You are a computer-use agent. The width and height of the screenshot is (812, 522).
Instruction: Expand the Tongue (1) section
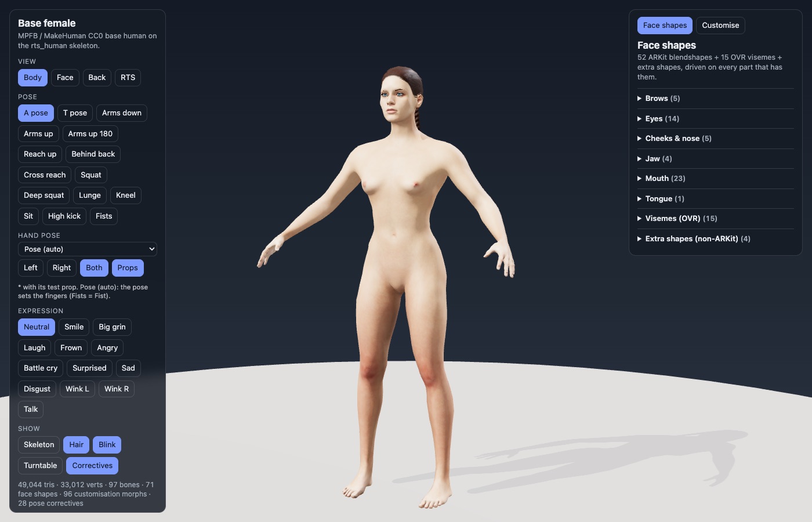pos(716,199)
